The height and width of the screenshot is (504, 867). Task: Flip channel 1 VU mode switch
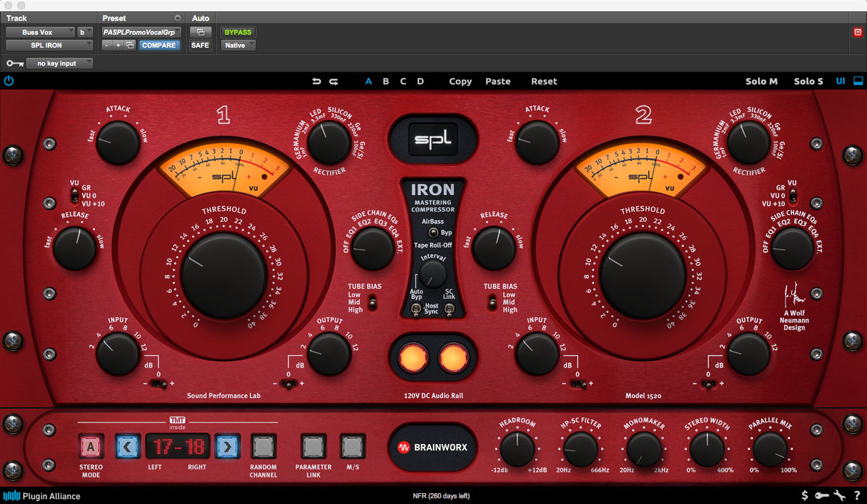pyautogui.click(x=74, y=196)
